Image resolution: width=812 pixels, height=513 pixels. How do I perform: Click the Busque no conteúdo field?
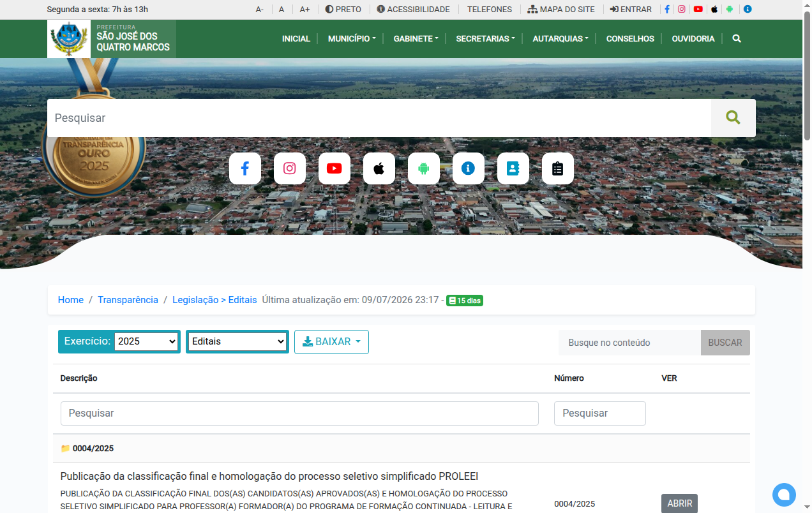click(629, 343)
